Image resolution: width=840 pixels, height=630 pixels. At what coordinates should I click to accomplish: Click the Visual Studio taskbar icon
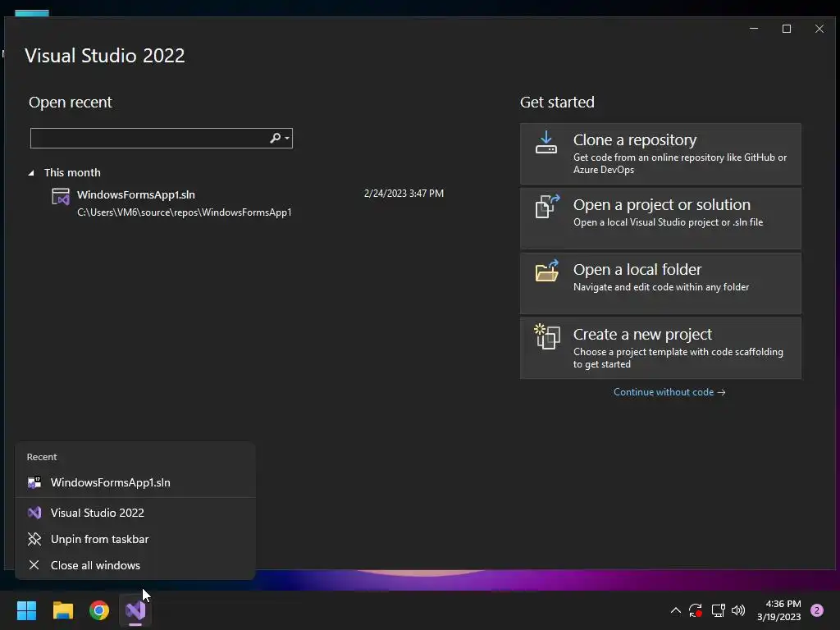click(135, 610)
